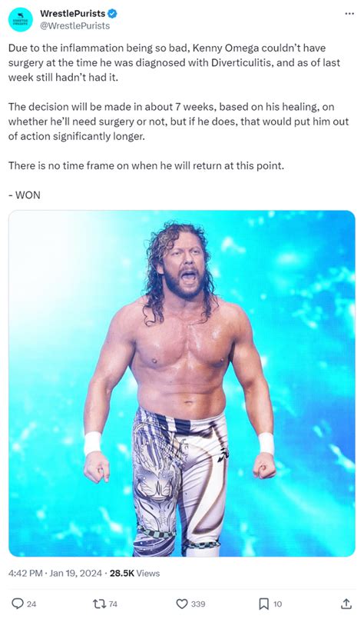Open the @WrestlePurists handle link

(x=74, y=26)
